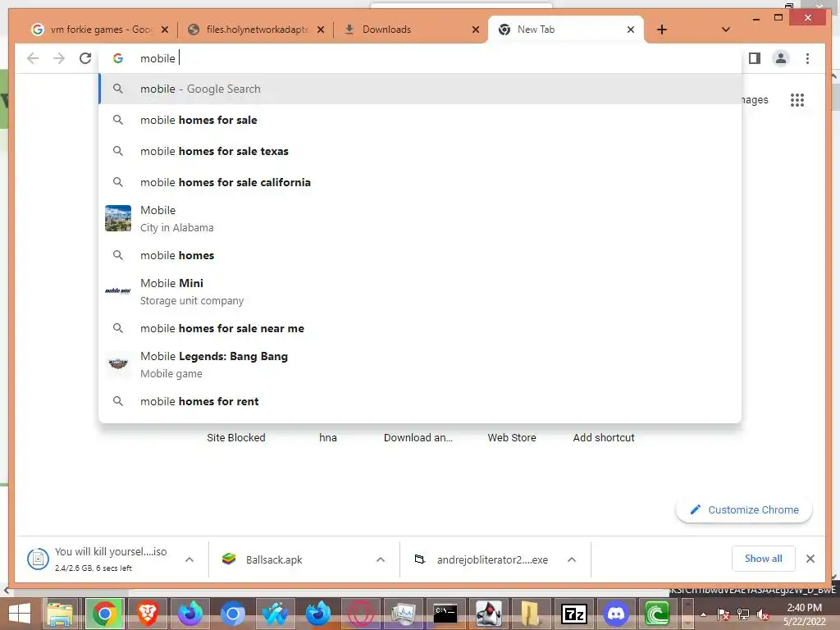
Task: Open File Explorer from taskbar
Action: pos(60,614)
